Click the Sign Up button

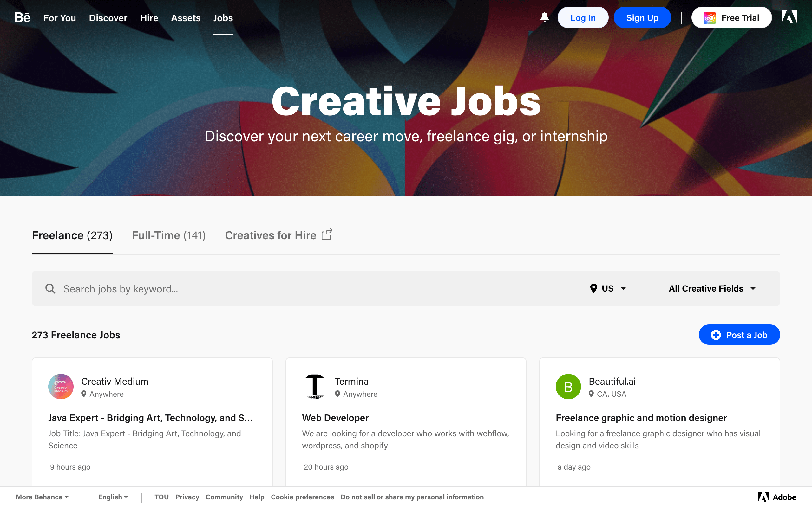click(x=643, y=17)
